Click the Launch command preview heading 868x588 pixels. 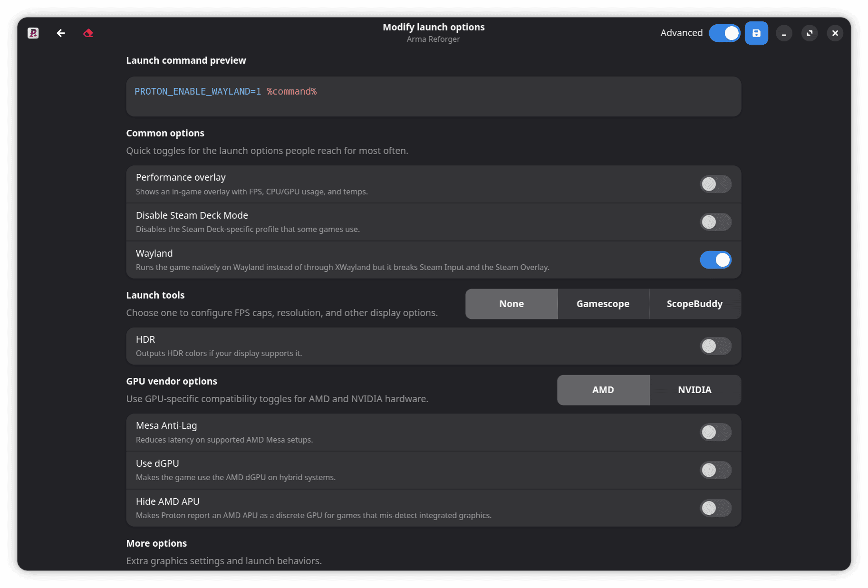pyautogui.click(x=186, y=60)
